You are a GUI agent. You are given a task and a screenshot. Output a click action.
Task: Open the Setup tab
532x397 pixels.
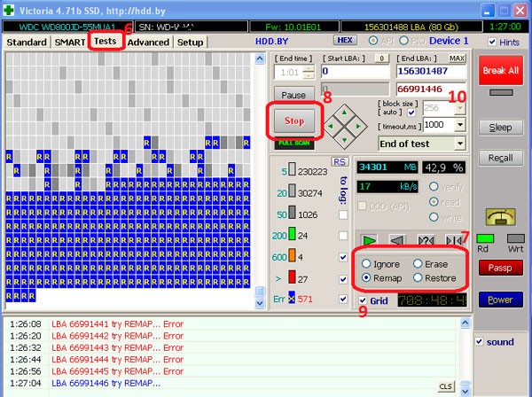point(190,43)
